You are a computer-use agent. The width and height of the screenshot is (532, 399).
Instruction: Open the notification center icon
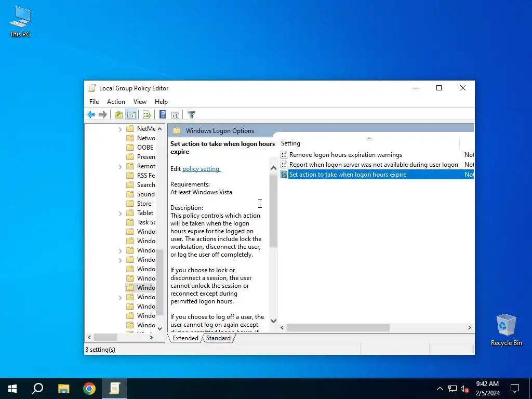[x=515, y=389]
